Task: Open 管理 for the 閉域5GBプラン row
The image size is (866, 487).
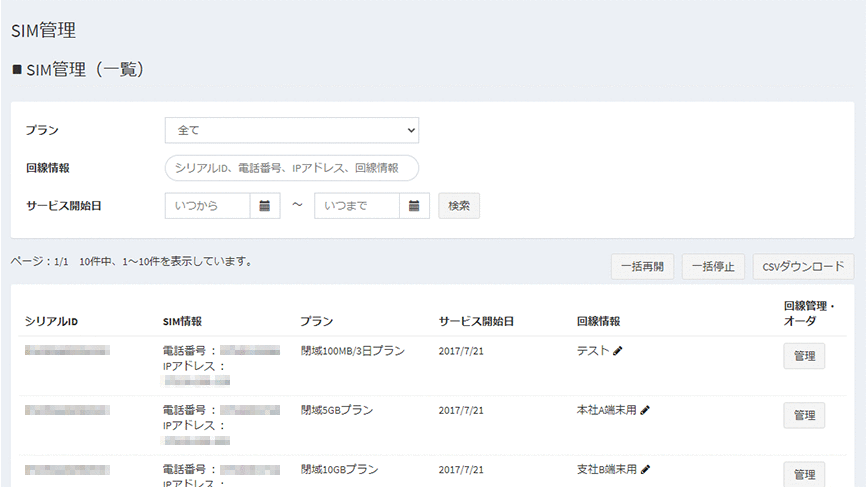Action: tap(804, 415)
